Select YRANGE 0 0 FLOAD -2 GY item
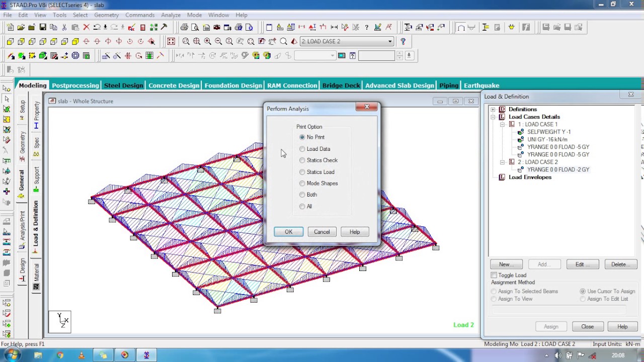Image resolution: width=644 pixels, height=362 pixels. [x=558, y=169]
